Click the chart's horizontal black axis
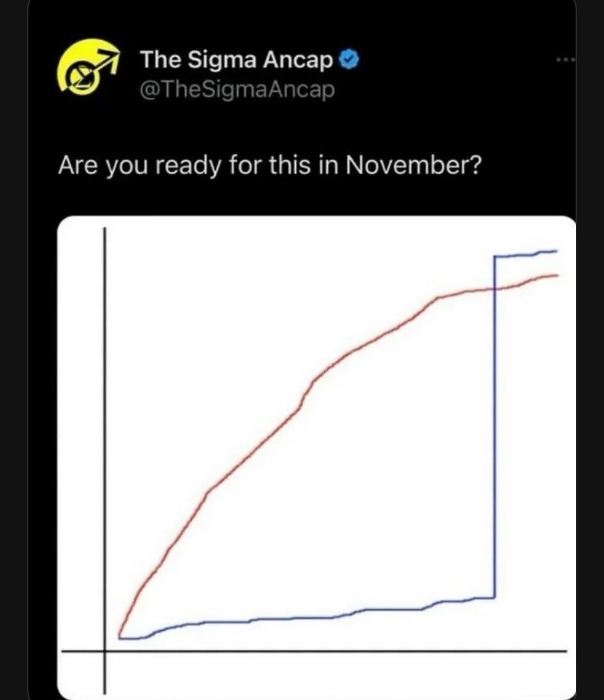604x700 pixels. (x=314, y=651)
